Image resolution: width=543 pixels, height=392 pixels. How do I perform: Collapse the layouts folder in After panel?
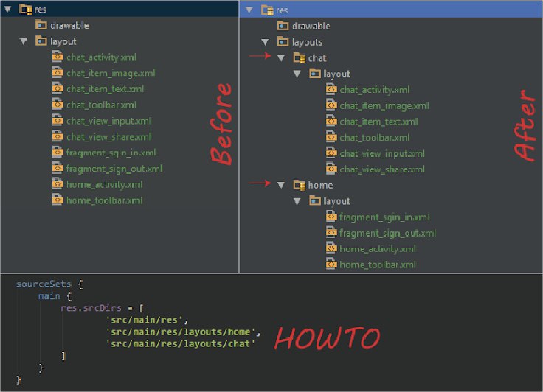(265, 42)
